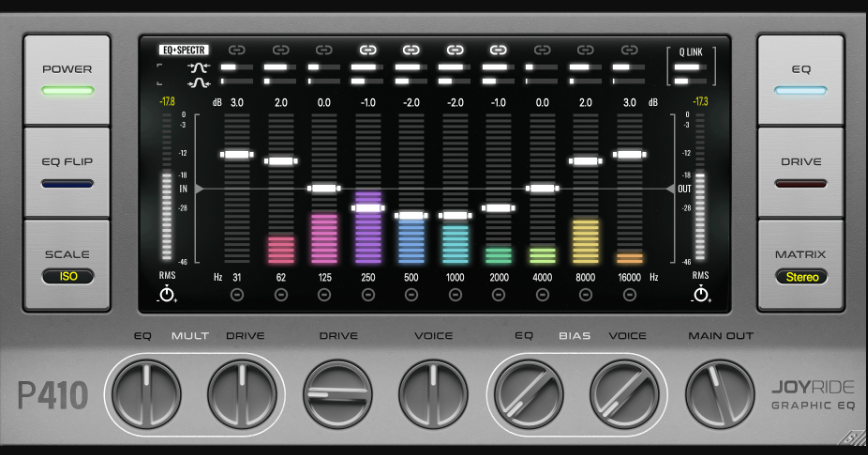Viewport: 868px width, 455px height.
Task: Toggle the DRIVE section button
Action: click(800, 173)
